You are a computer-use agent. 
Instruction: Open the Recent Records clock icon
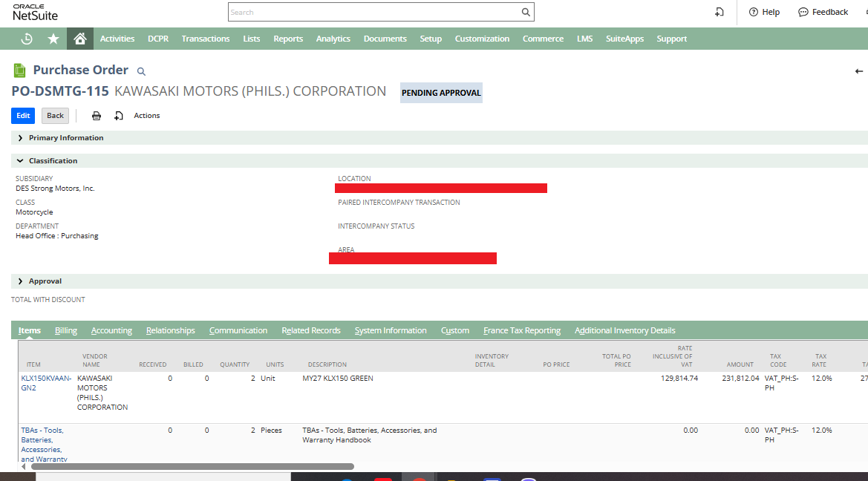(x=27, y=39)
